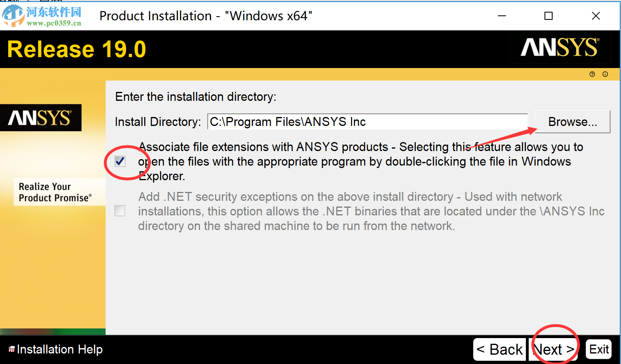Minimize the Product Installation window

tap(502, 16)
